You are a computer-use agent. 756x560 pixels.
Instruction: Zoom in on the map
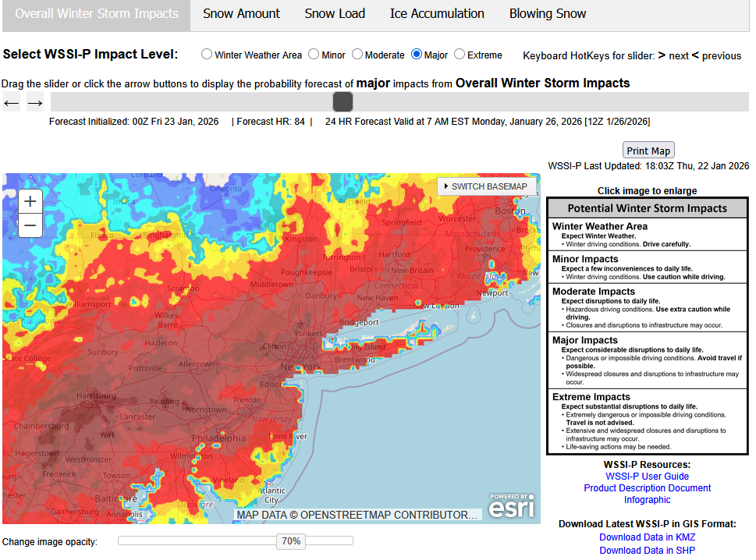[x=30, y=201]
